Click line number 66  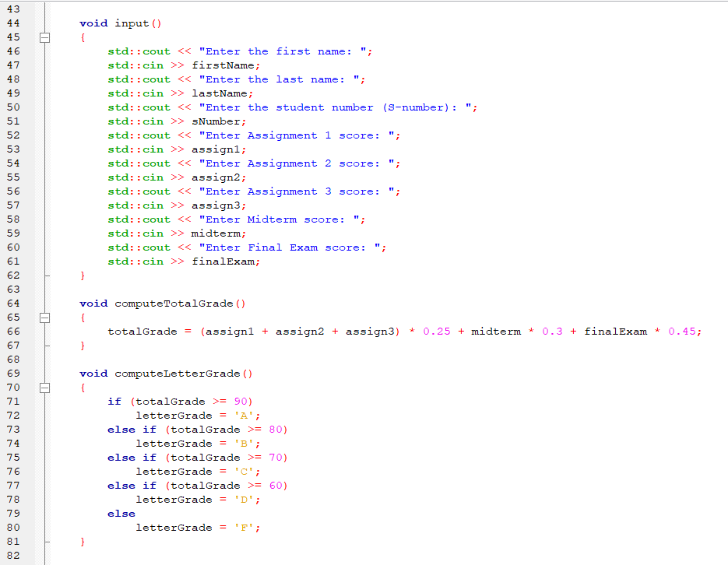point(14,331)
